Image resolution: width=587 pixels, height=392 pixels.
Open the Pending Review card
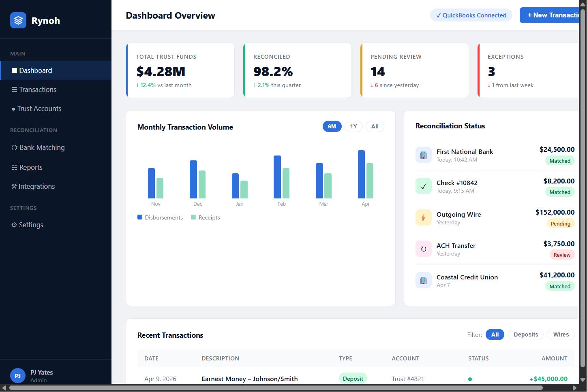(x=415, y=70)
